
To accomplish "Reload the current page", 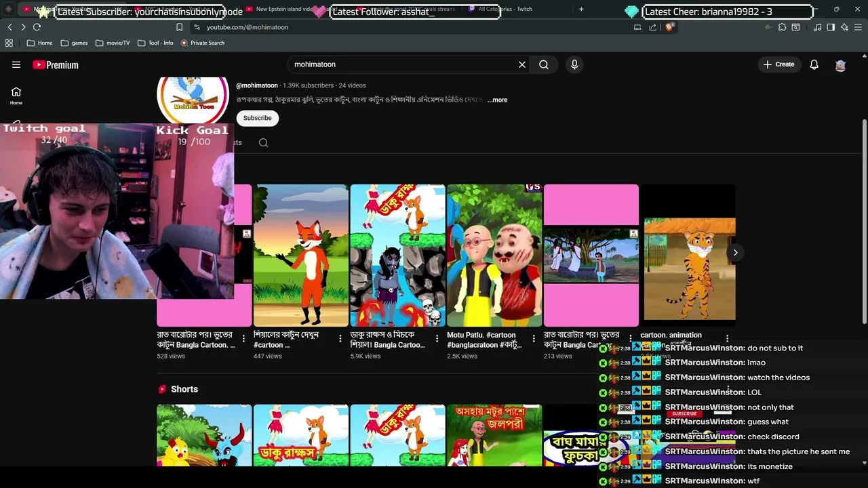I will point(37,27).
